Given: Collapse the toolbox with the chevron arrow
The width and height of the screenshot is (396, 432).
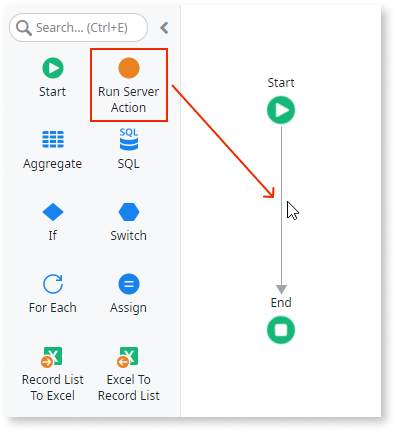Looking at the screenshot, I should [x=164, y=28].
